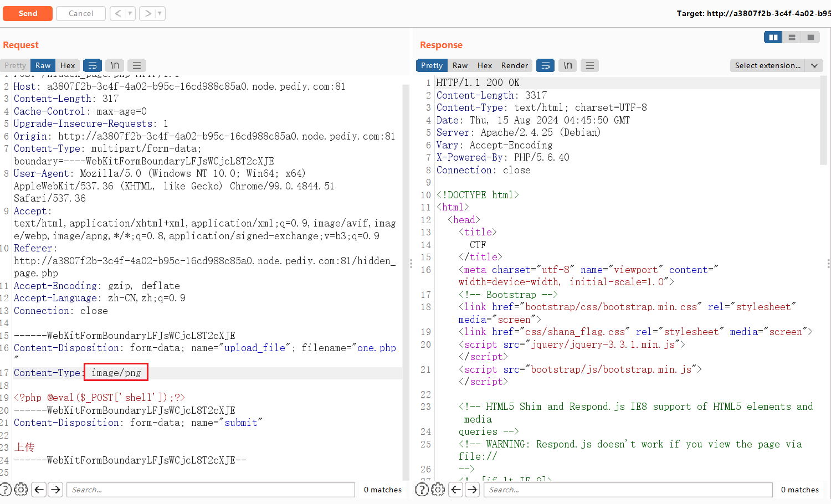Choose top-bottom stacked panel layout
The height and width of the screenshot is (504, 831).
(x=792, y=37)
